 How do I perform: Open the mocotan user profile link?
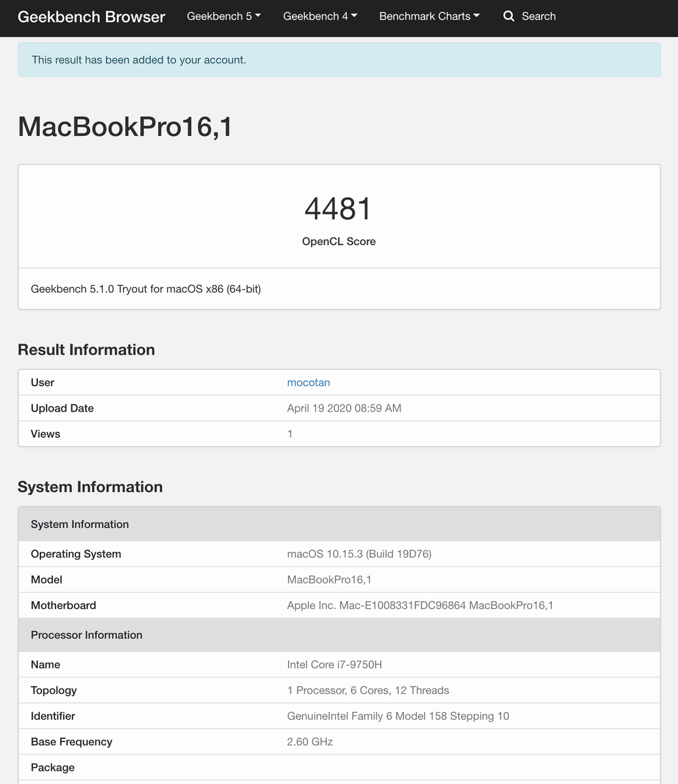coord(308,382)
